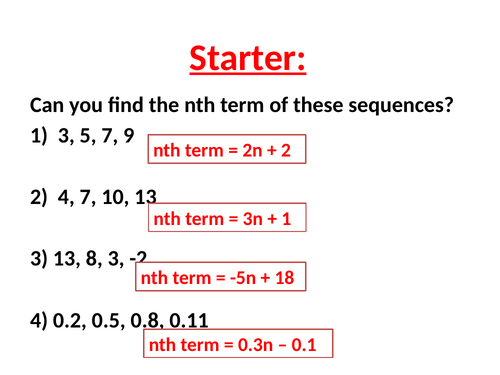This screenshot has height=375, width=500.
Task: Click the number 13 starting sequence three
Action: point(66,258)
